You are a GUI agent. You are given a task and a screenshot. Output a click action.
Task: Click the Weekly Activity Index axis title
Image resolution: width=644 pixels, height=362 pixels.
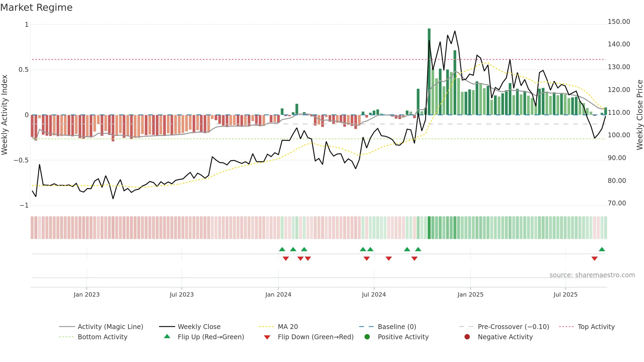click(5, 115)
